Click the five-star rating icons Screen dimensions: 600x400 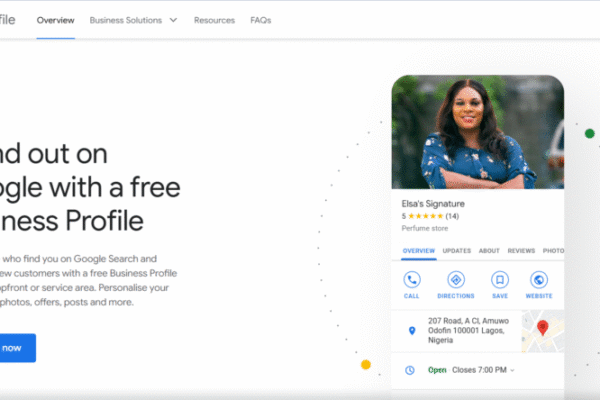tap(425, 216)
